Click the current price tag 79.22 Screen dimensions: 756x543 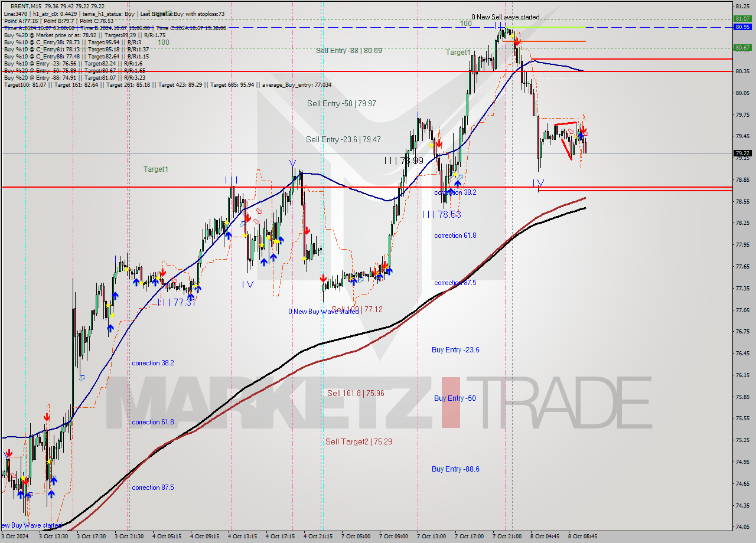(x=742, y=153)
